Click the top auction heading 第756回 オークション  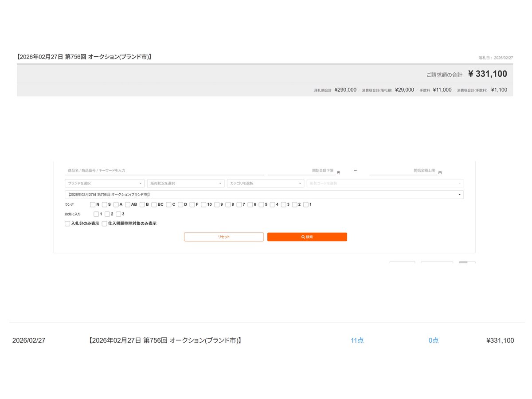point(84,57)
